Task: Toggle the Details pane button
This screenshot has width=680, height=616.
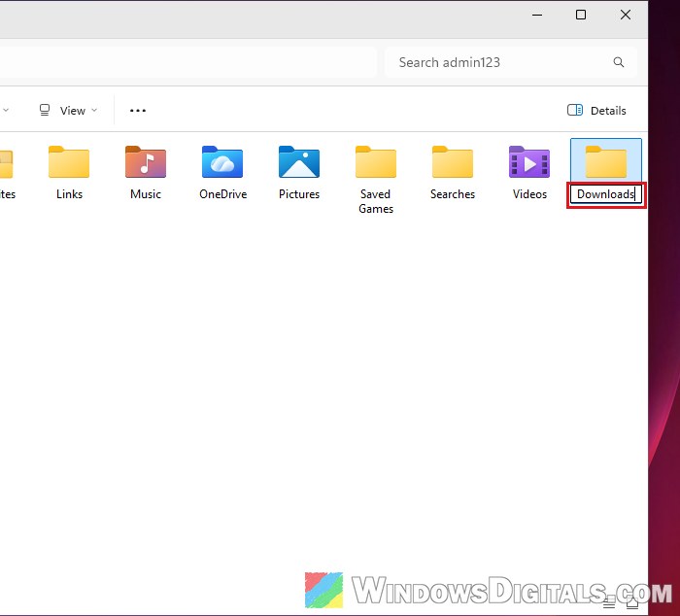Action: [596, 111]
